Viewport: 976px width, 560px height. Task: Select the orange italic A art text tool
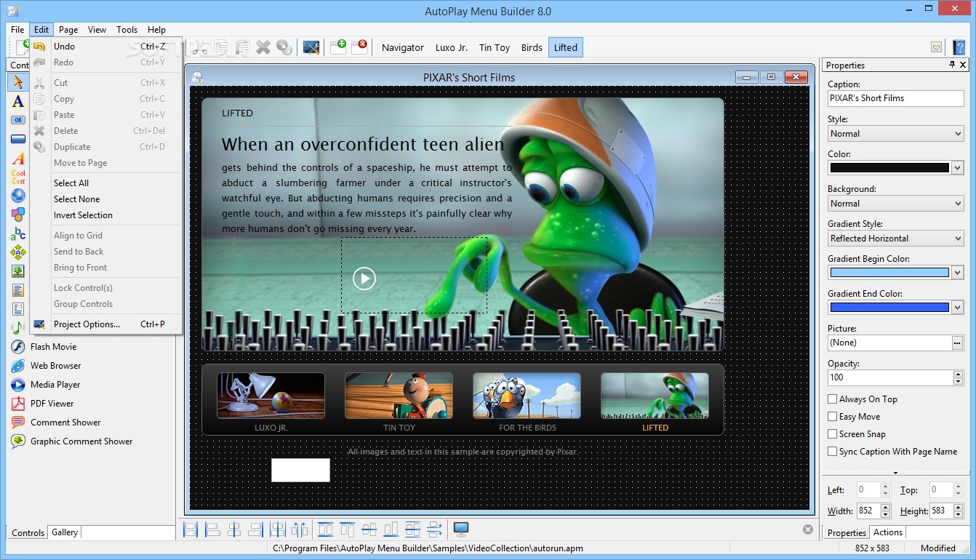(18, 158)
